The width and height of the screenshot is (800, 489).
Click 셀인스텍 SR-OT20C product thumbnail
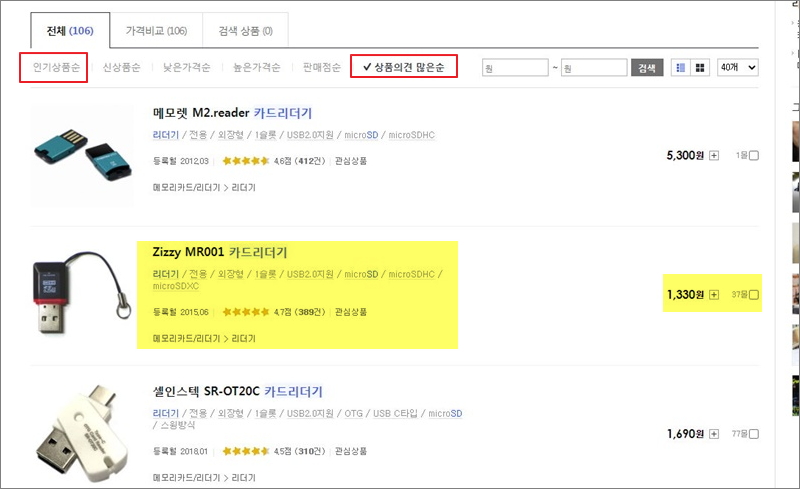[x=82, y=434]
